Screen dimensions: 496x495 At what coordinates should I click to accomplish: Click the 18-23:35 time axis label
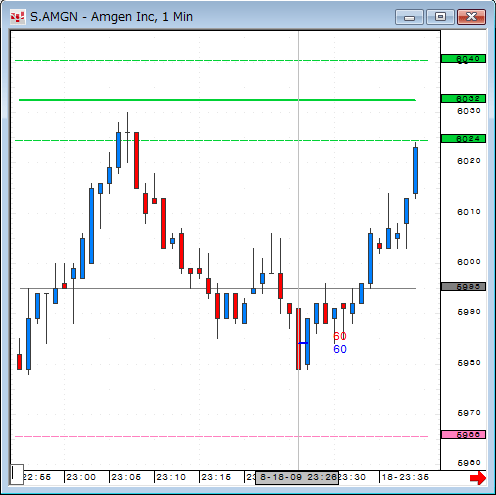405,477
